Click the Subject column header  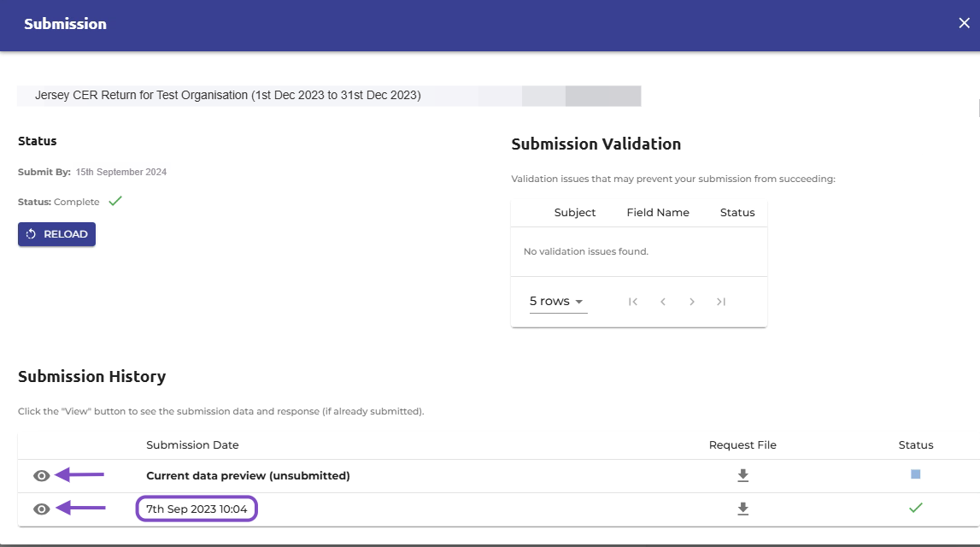click(x=575, y=213)
